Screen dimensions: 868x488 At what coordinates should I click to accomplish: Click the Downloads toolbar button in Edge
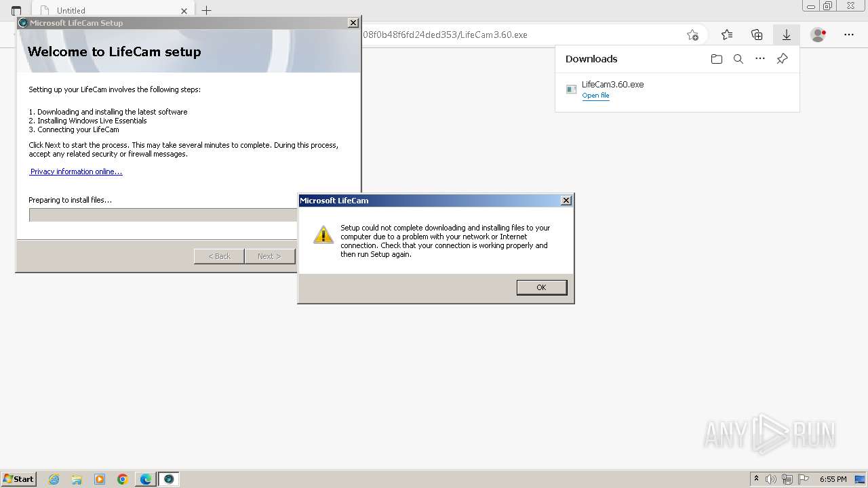click(x=787, y=35)
